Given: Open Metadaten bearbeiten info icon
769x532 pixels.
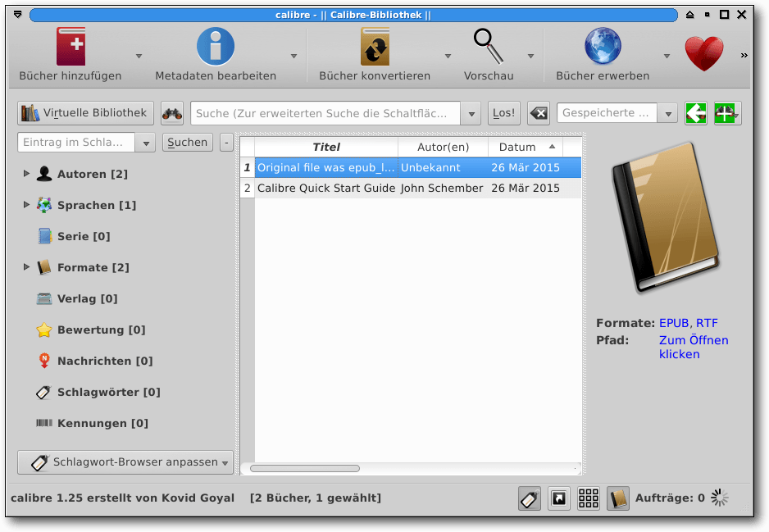Looking at the screenshot, I should pos(216,47).
